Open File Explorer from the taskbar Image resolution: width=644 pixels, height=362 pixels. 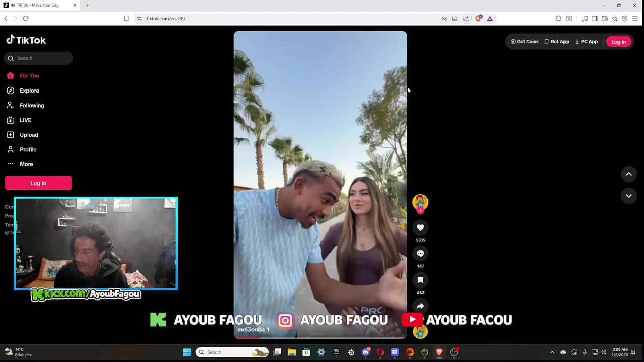point(292,352)
